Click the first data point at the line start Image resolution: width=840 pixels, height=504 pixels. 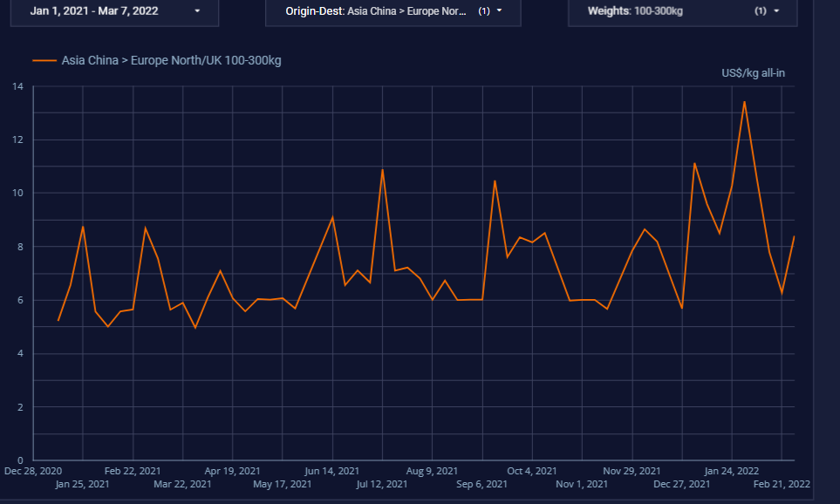(x=58, y=320)
